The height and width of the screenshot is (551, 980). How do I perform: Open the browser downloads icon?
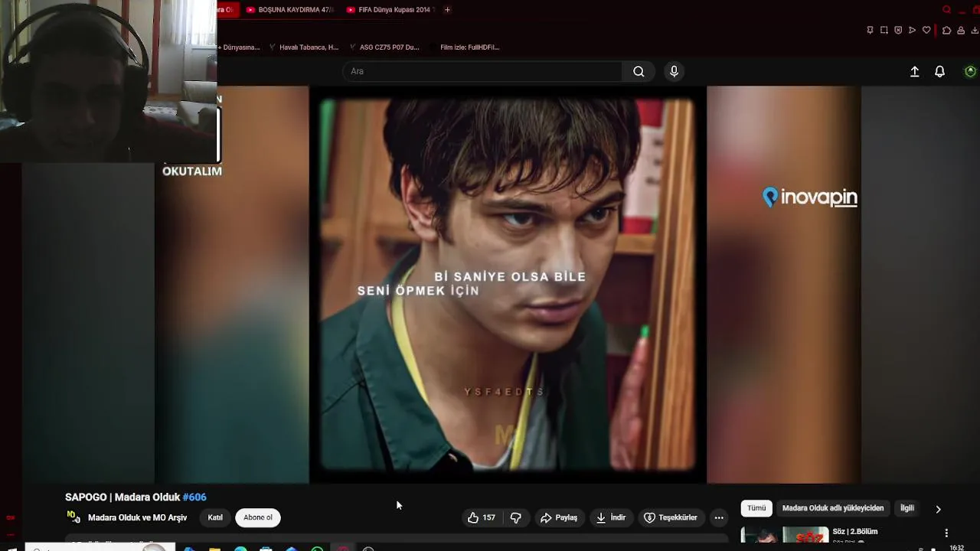tap(975, 31)
